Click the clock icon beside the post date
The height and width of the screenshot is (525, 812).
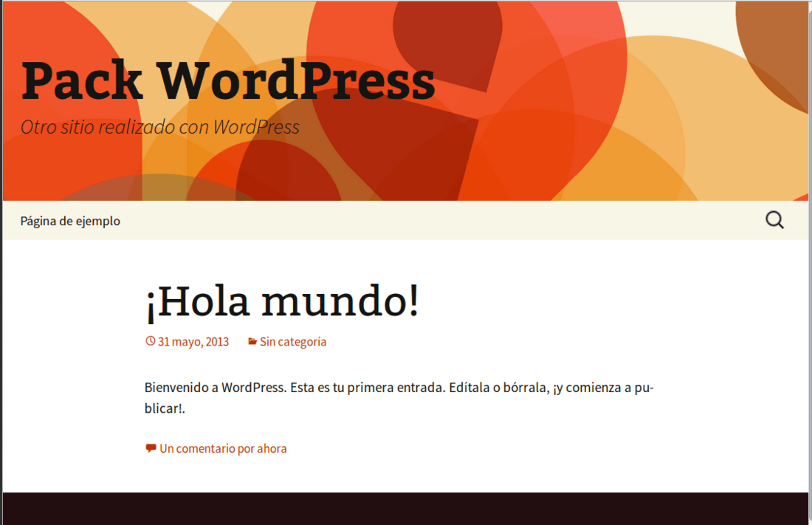(x=150, y=341)
